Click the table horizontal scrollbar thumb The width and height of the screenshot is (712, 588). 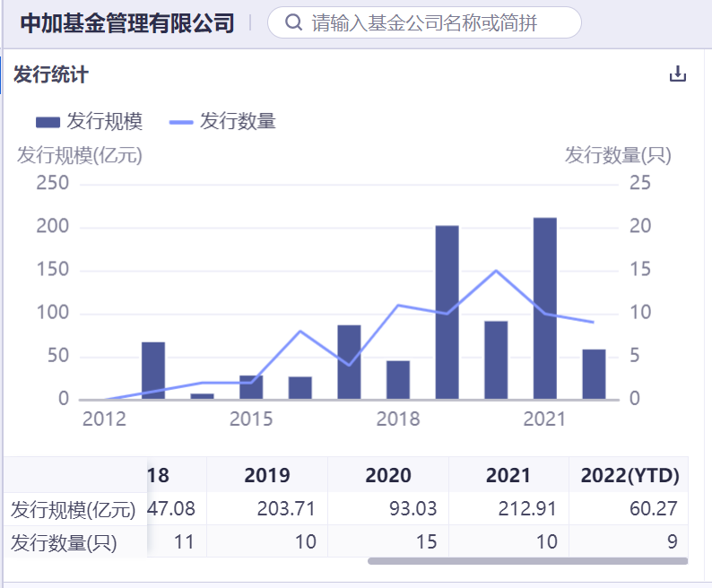tap(527, 561)
